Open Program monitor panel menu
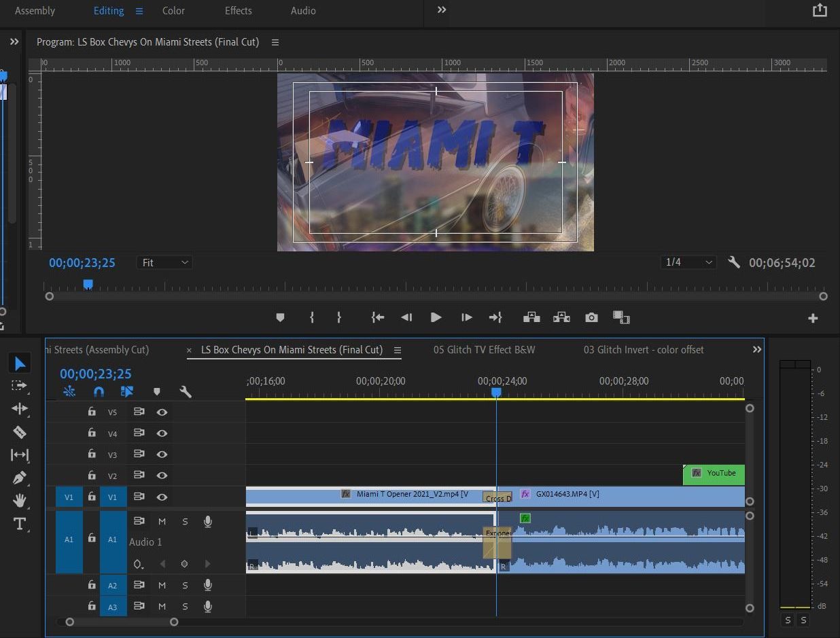Screen dimensions: 840x638 click(275, 42)
